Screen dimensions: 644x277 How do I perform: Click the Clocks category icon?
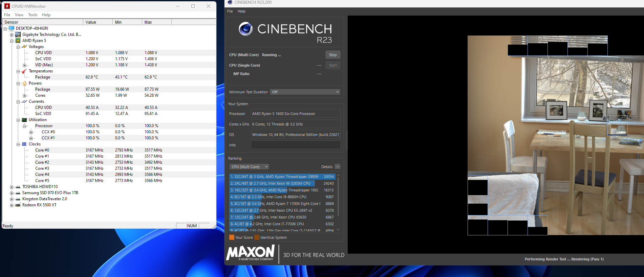[x=24, y=144]
